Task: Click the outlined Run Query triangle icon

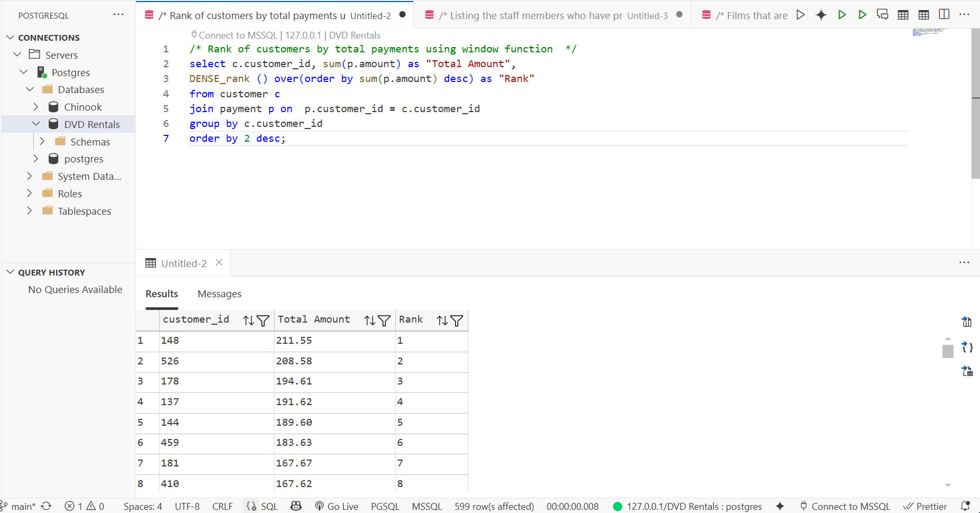Action: click(x=801, y=15)
